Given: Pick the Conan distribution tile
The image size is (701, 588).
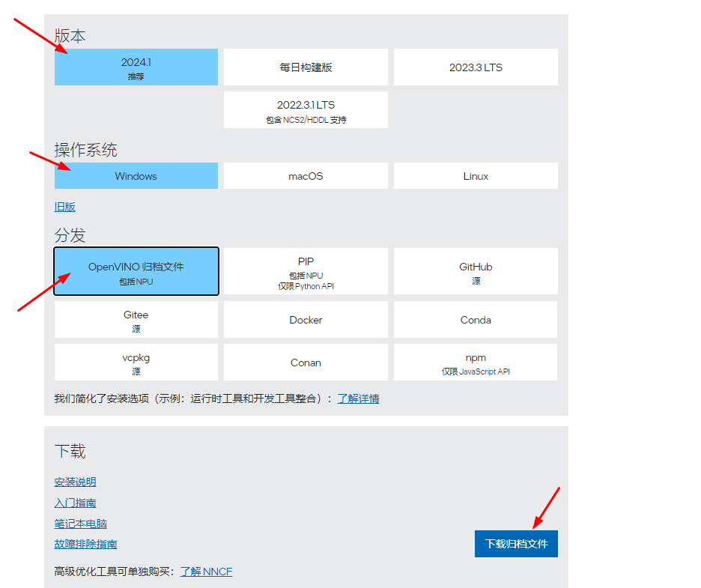Looking at the screenshot, I should coord(306,363).
